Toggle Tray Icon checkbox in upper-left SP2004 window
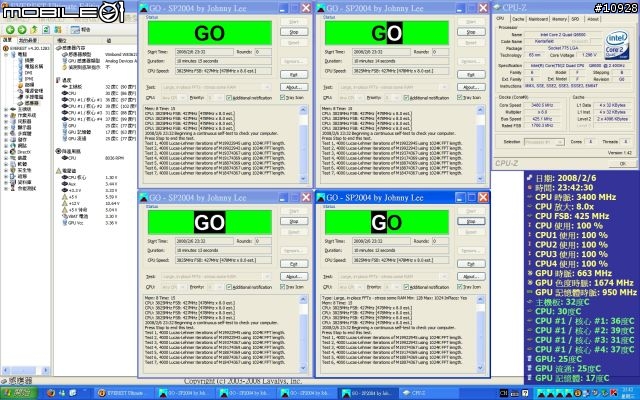Viewport: 640px width, 400px height. click(282, 98)
